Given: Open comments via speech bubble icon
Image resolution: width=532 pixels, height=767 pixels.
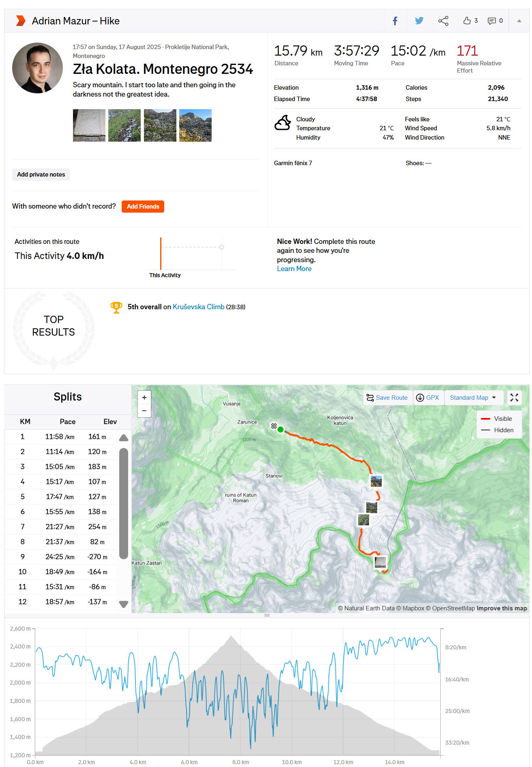Looking at the screenshot, I should pos(491,21).
